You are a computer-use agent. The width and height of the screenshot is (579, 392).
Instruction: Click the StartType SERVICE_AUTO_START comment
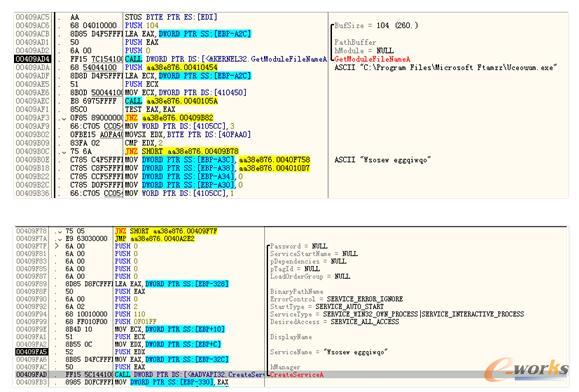pos(327,306)
